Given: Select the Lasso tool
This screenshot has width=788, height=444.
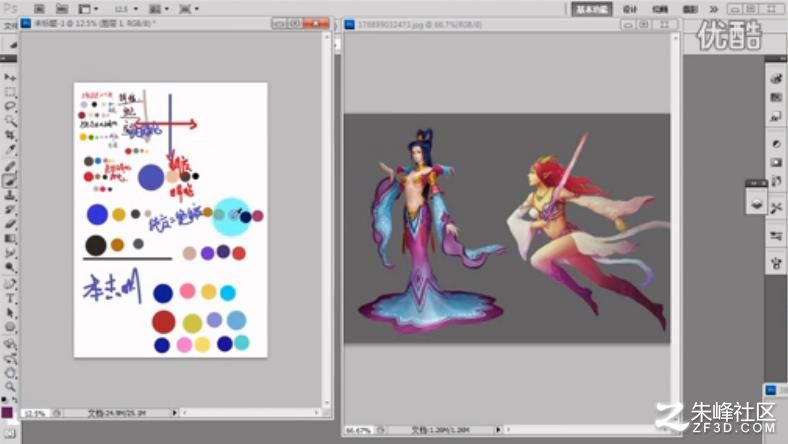Looking at the screenshot, I should point(10,106).
